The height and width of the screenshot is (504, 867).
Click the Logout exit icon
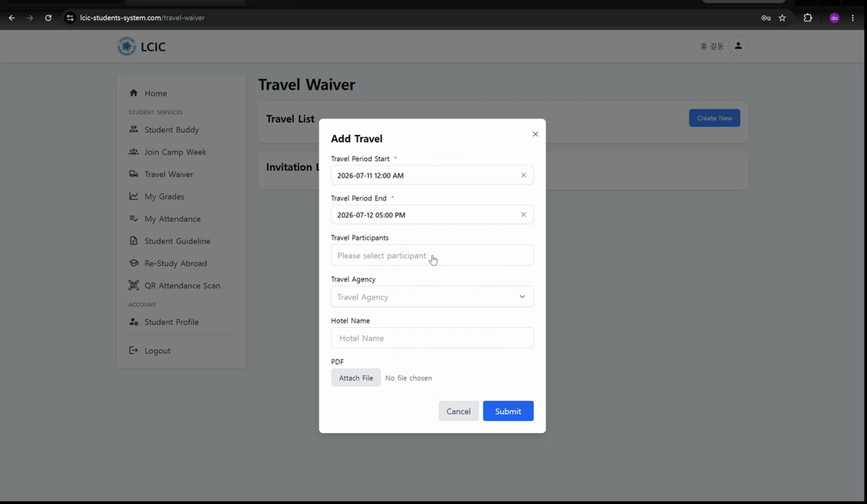(x=134, y=351)
